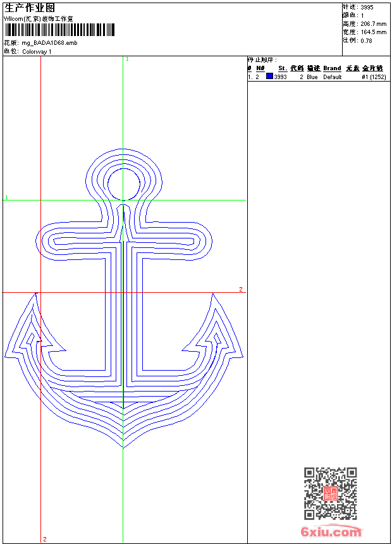This screenshot has width=392, height=544.
Task: Click the St. column header
Action: click(282, 68)
